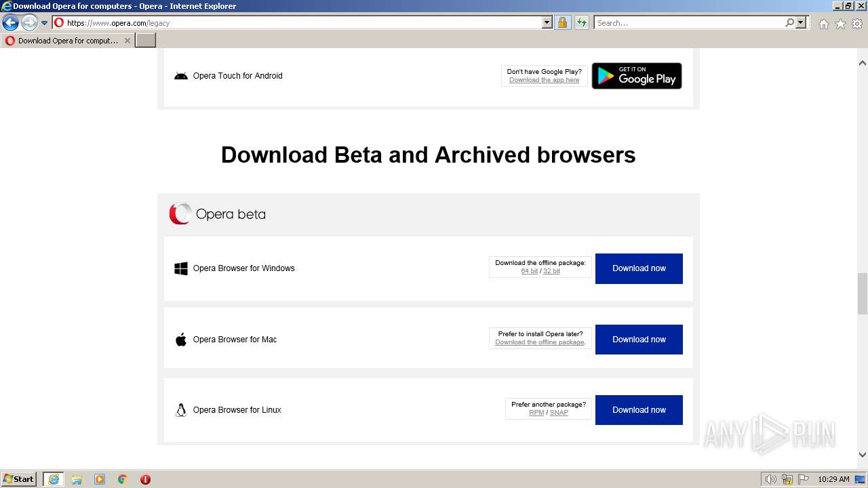Click Internet Explorer taskbar icon
Viewport: 868px width, 488px height.
click(x=54, y=479)
